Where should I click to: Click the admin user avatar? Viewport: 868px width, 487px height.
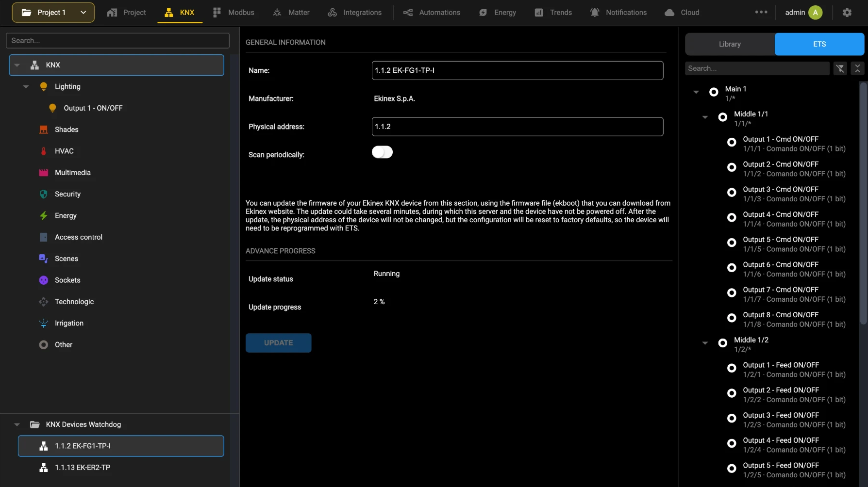pos(816,13)
